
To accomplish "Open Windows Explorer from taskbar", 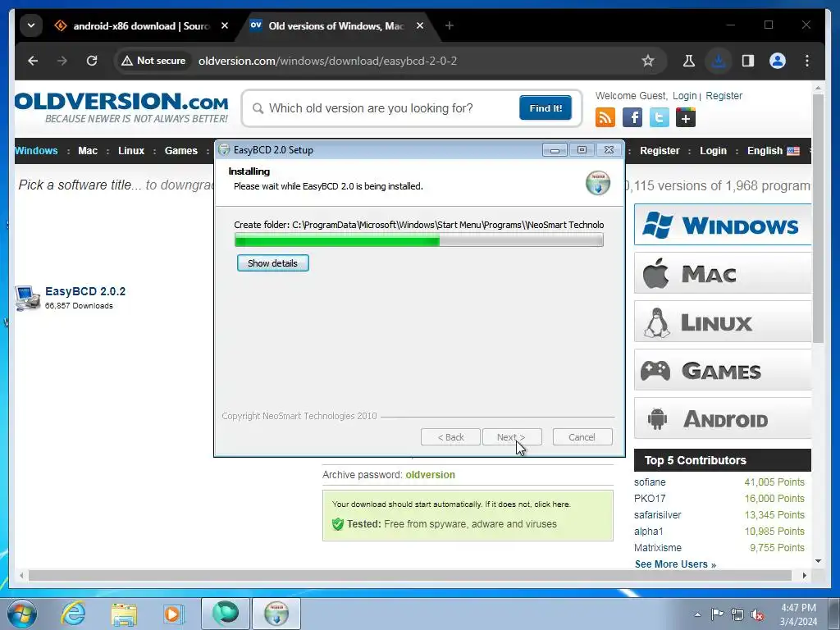I will (124, 614).
